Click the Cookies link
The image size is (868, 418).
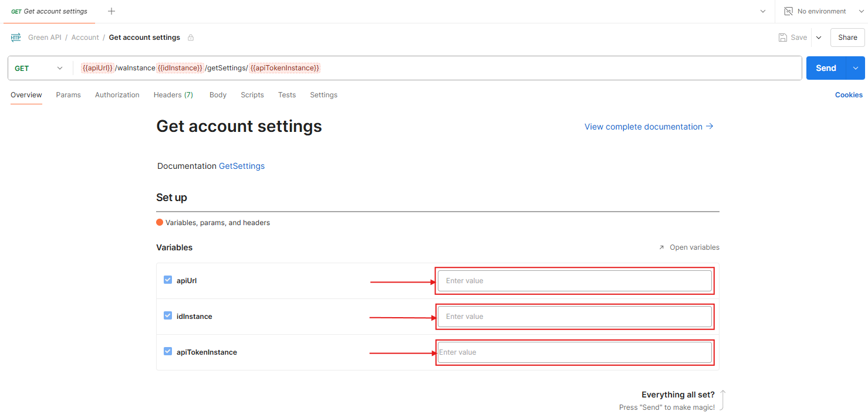849,95
